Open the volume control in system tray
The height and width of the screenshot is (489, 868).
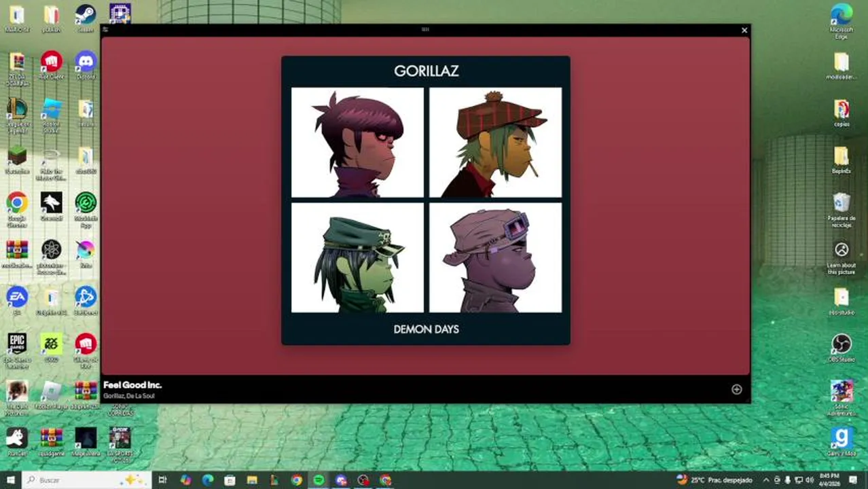coord(810,479)
